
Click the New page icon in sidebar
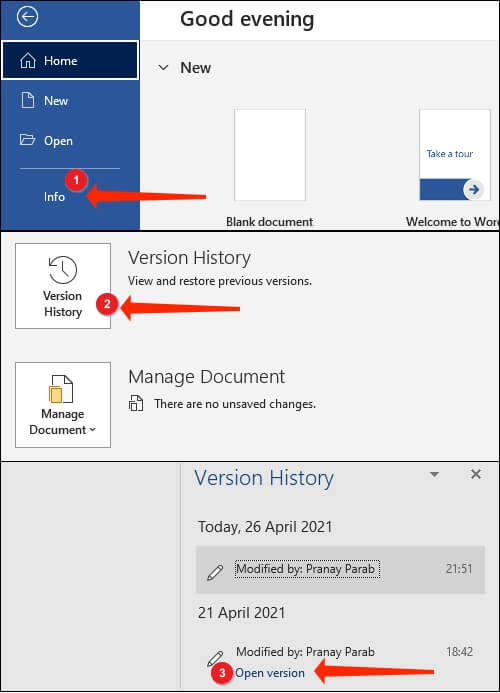[x=28, y=100]
